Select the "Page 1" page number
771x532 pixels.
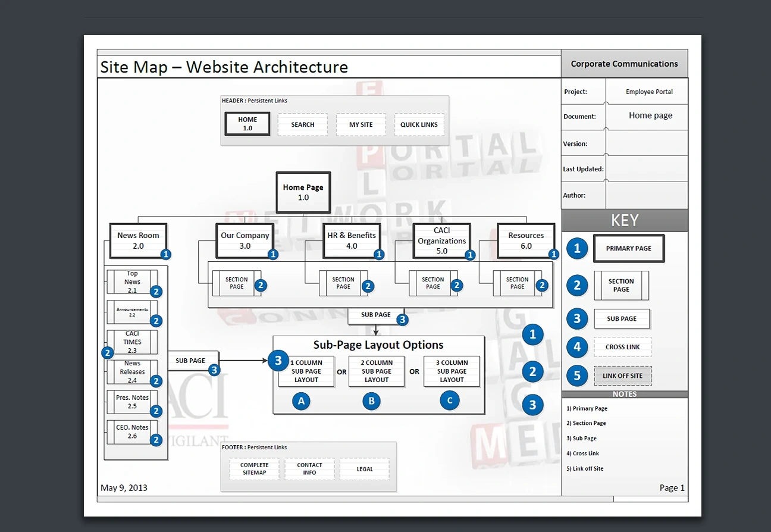click(672, 488)
